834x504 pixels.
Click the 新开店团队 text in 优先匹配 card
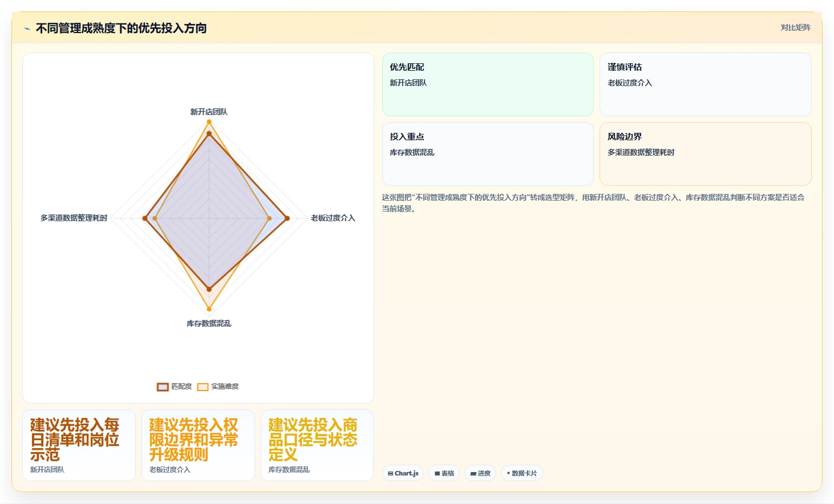click(x=408, y=83)
